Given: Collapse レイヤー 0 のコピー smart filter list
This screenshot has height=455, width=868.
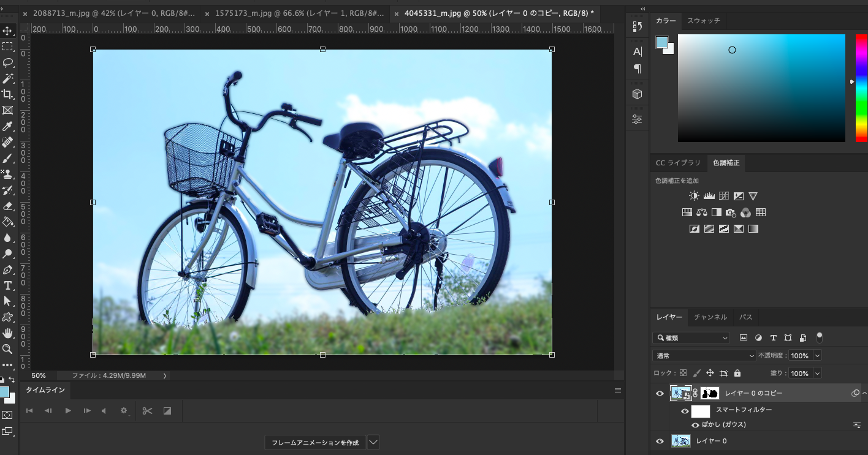Looking at the screenshot, I should (864, 393).
